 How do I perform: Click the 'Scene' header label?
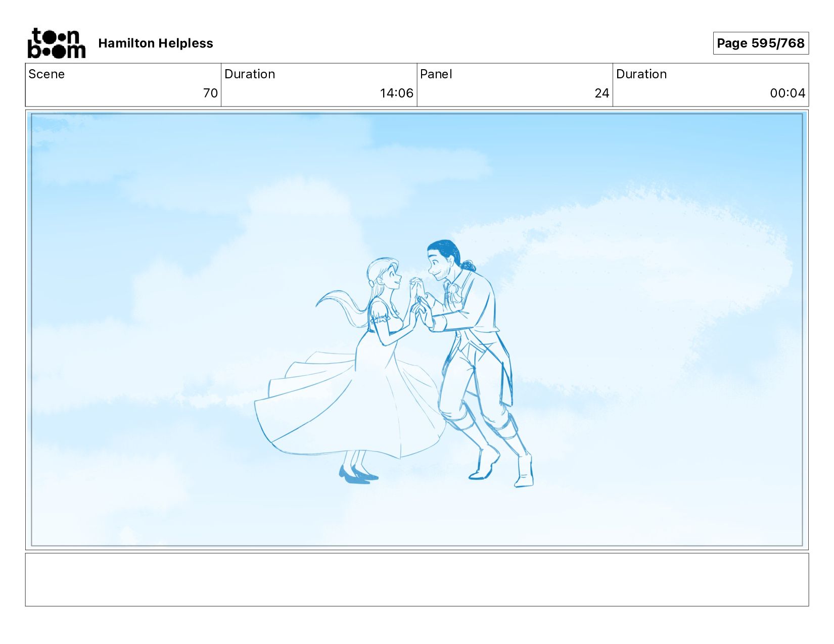click(47, 74)
